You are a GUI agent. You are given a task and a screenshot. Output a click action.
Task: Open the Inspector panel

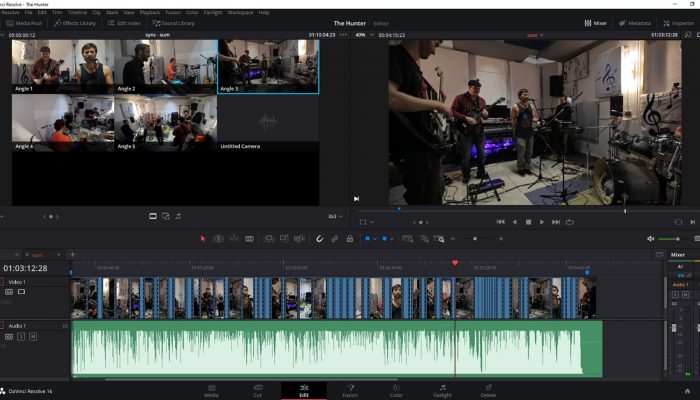(679, 23)
